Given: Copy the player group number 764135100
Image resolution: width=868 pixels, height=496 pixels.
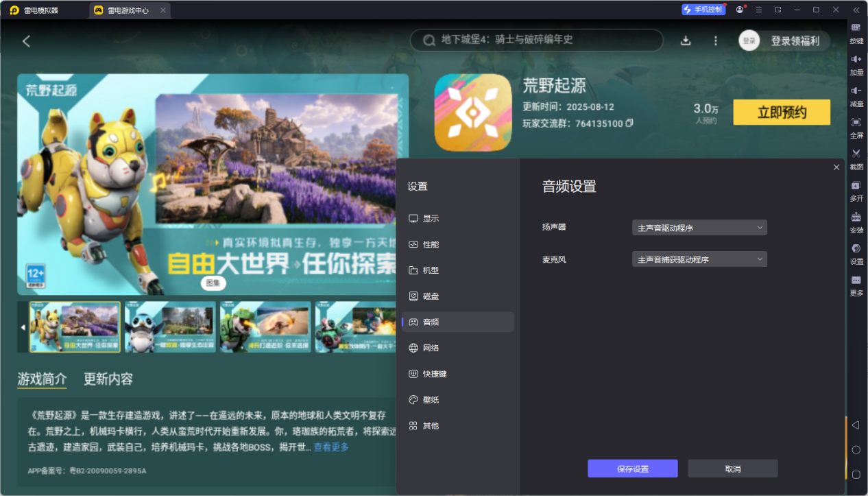Looking at the screenshot, I should [629, 123].
